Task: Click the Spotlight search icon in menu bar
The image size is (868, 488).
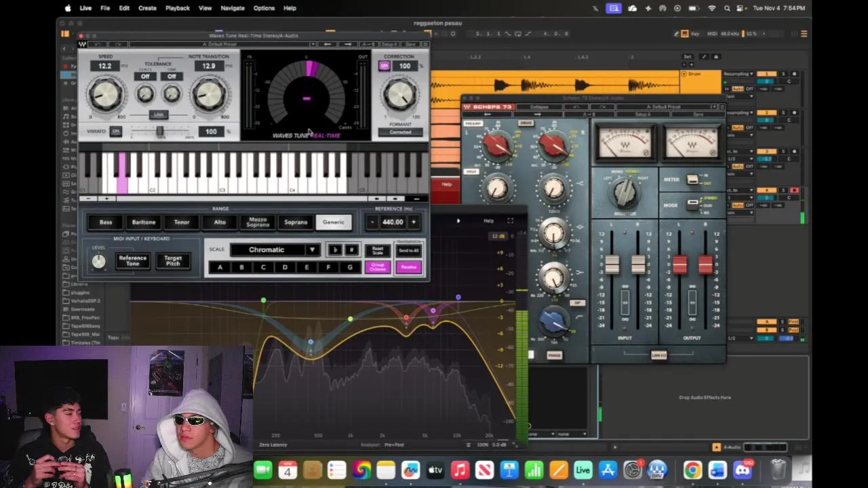Action: click(x=727, y=8)
